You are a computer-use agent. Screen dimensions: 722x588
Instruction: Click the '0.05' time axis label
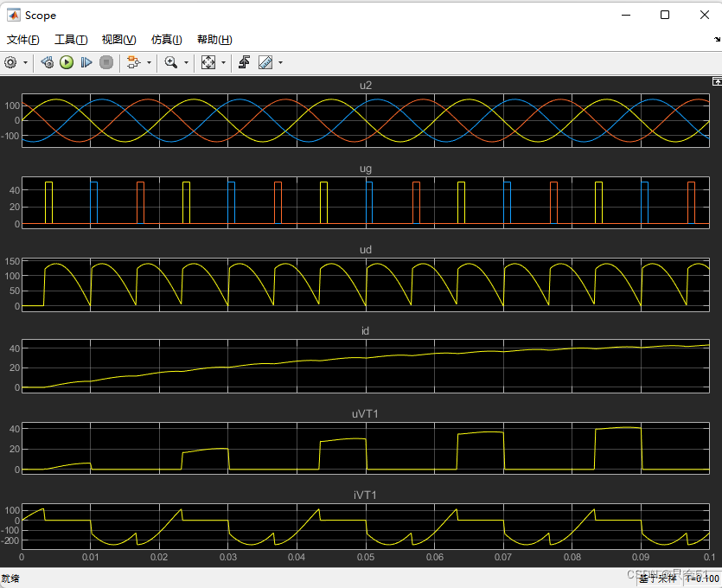[x=366, y=557]
